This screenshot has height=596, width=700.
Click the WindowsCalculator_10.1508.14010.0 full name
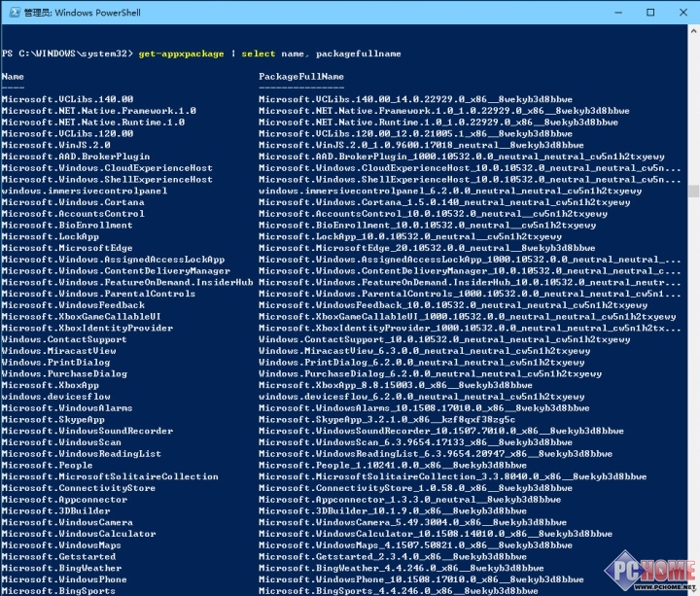tap(436, 534)
